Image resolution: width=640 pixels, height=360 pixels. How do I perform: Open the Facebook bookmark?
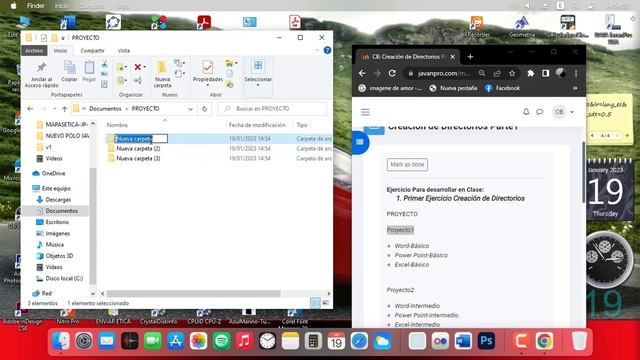[x=502, y=88]
